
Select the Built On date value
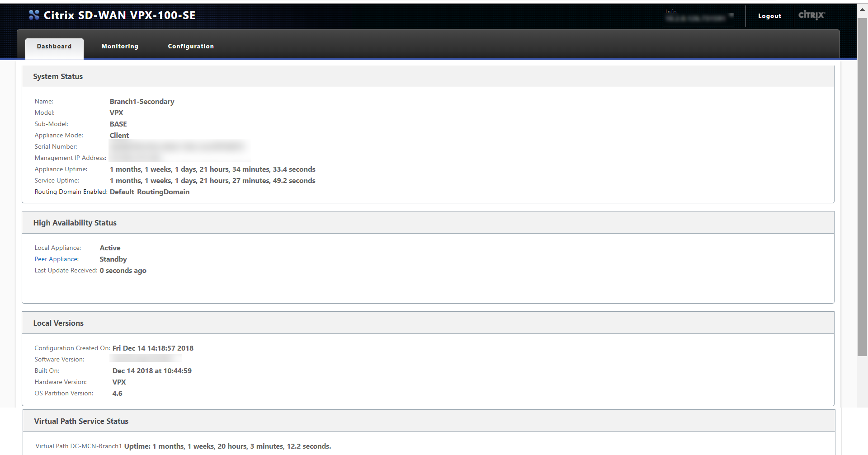tap(152, 371)
